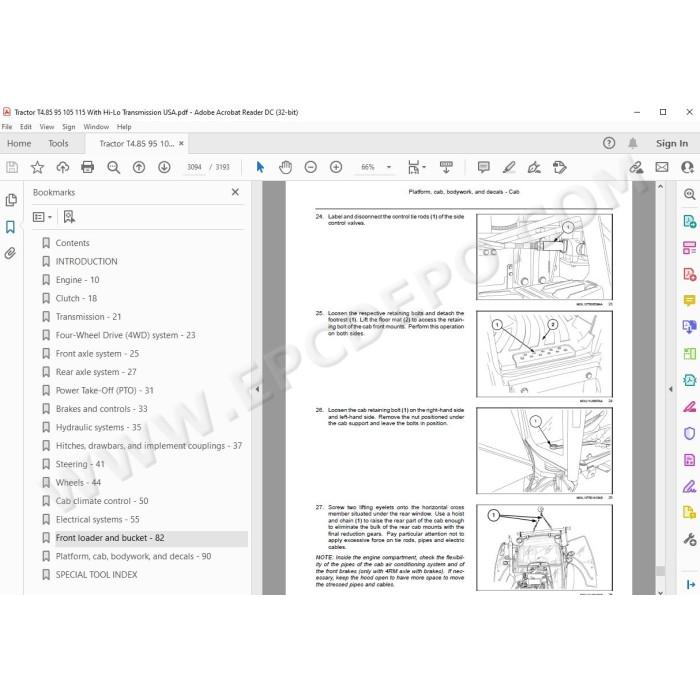Toggle the Bookmarks panel icon
700x700 pixels.
10,227
